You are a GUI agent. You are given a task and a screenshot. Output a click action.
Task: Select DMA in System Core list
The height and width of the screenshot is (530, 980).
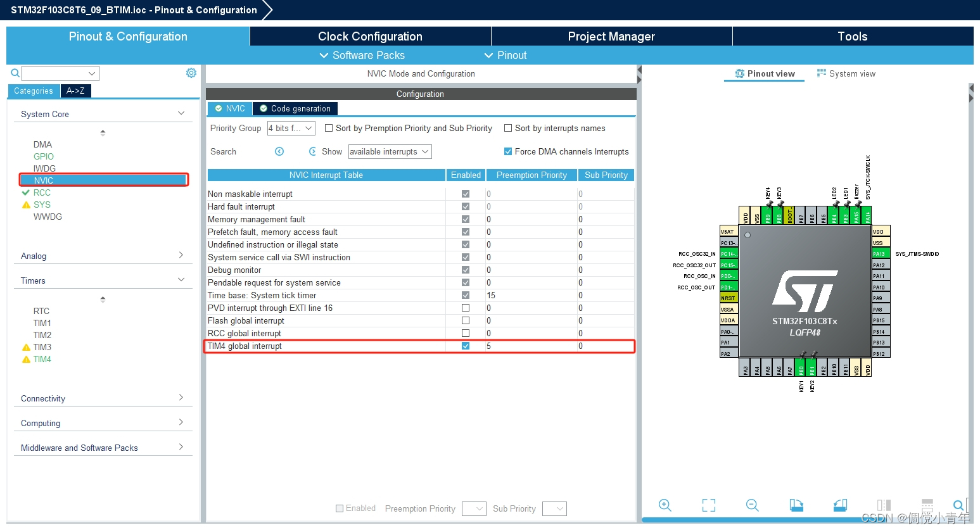click(42, 144)
